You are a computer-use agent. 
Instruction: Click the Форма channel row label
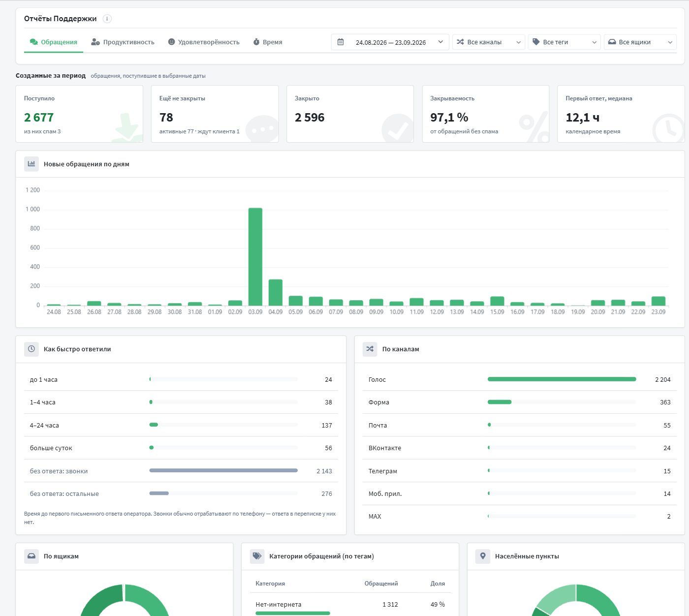[378, 402]
